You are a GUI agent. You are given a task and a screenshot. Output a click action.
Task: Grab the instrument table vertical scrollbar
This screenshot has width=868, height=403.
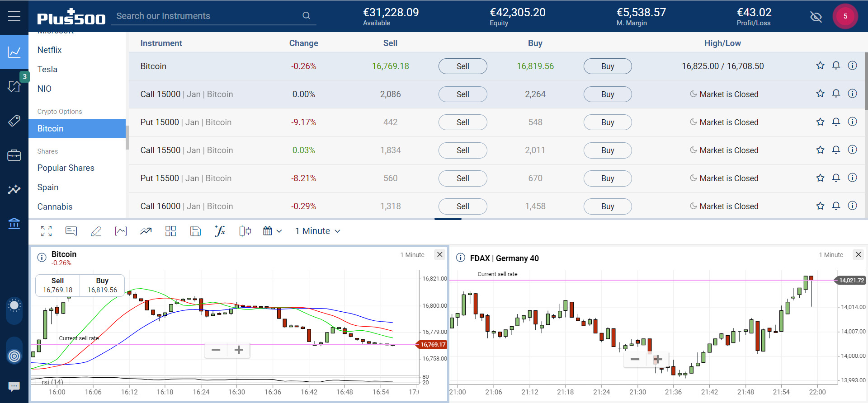pyautogui.click(x=866, y=81)
